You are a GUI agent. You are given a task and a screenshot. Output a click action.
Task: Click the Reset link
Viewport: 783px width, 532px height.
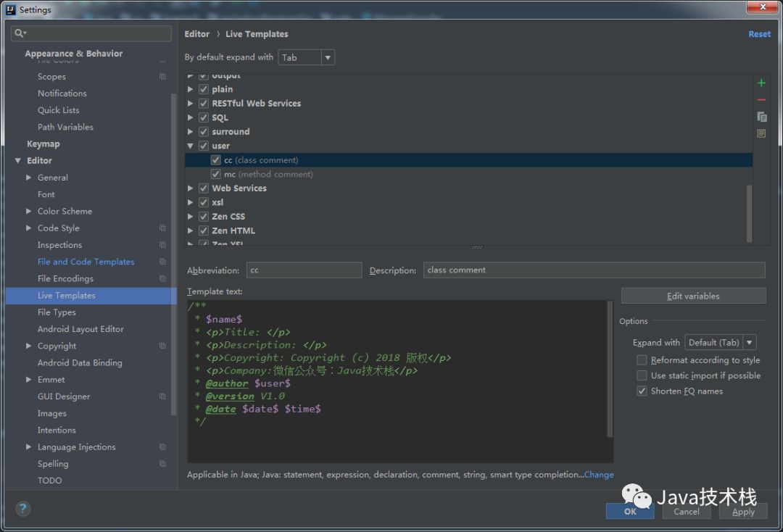click(x=759, y=34)
